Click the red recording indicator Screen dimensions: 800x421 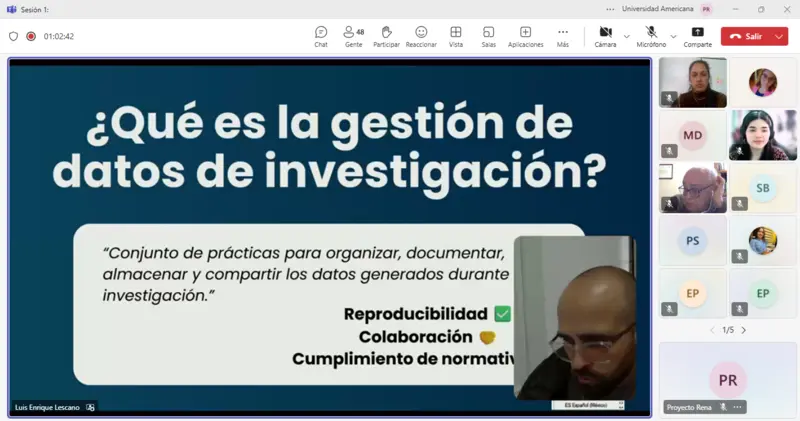31,36
